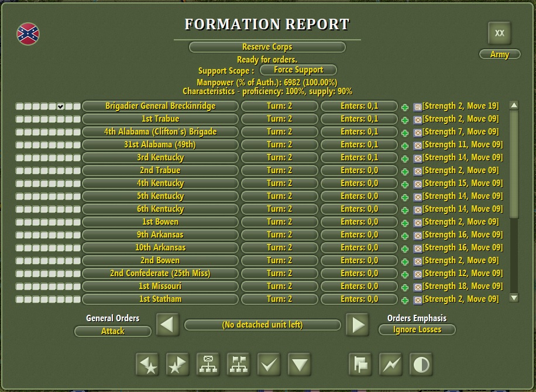Click Enters: 0,1 for 31st Alabama (49th)

(359, 145)
